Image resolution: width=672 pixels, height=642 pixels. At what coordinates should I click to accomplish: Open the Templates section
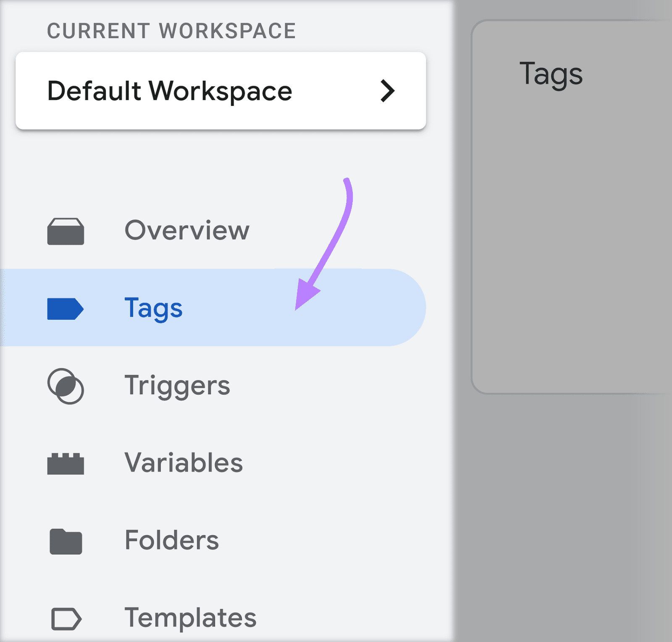click(x=190, y=618)
